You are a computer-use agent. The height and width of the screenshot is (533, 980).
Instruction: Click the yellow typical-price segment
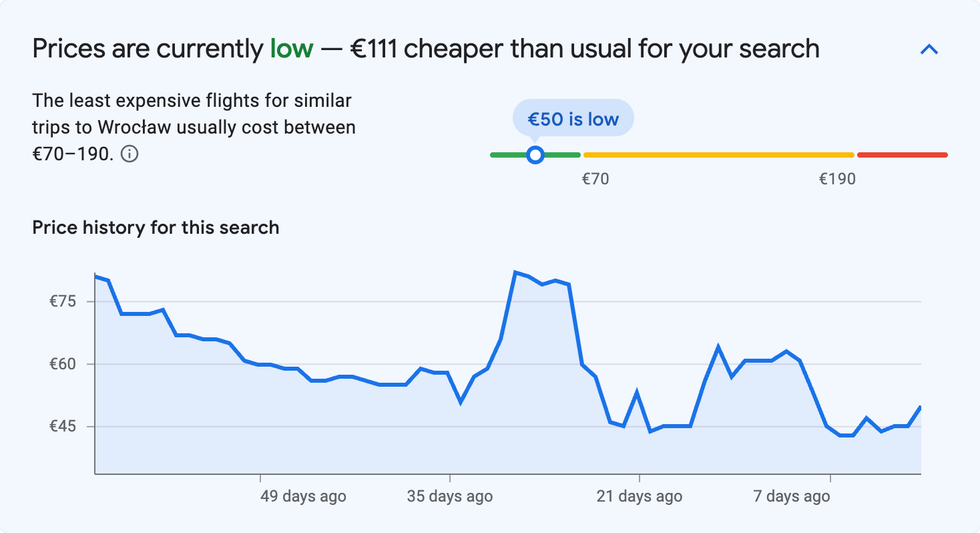click(x=718, y=154)
